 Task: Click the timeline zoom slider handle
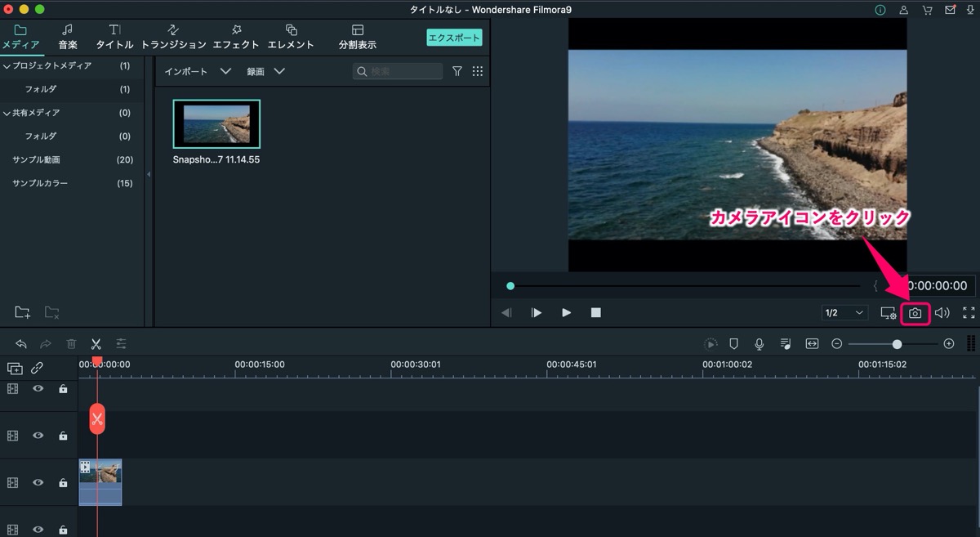click(897, 344)
